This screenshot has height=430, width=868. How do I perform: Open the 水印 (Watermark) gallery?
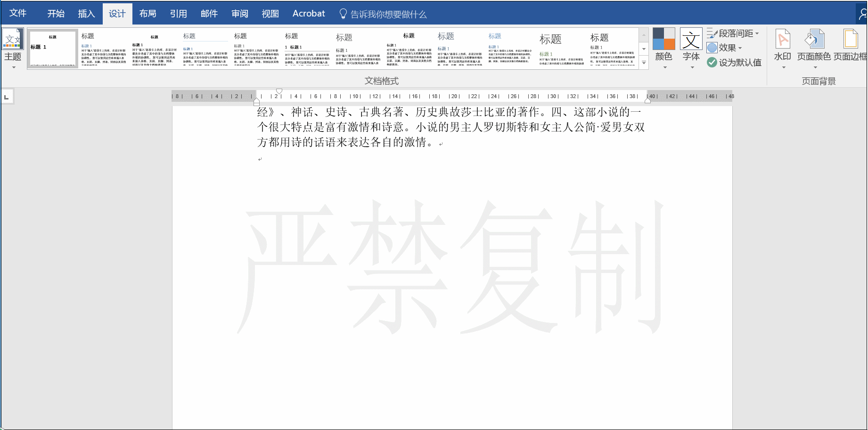click(x=782, y=47)
